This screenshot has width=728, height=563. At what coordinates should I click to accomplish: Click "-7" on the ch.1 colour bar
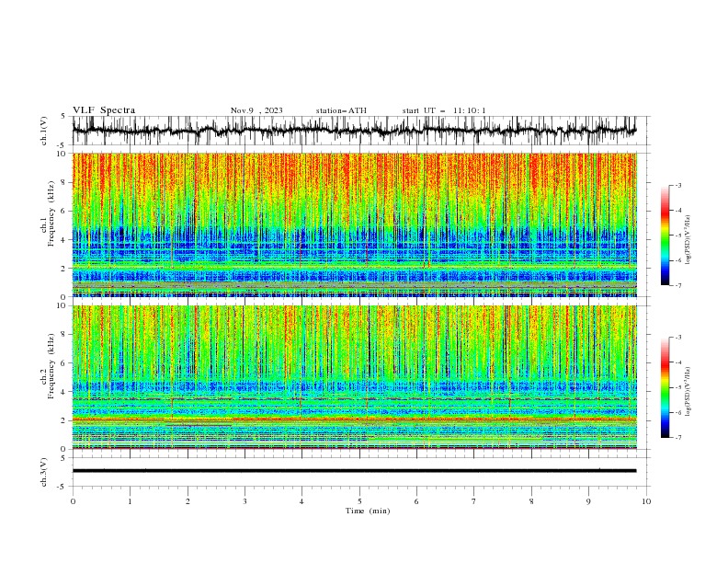[x=677, y=285]
